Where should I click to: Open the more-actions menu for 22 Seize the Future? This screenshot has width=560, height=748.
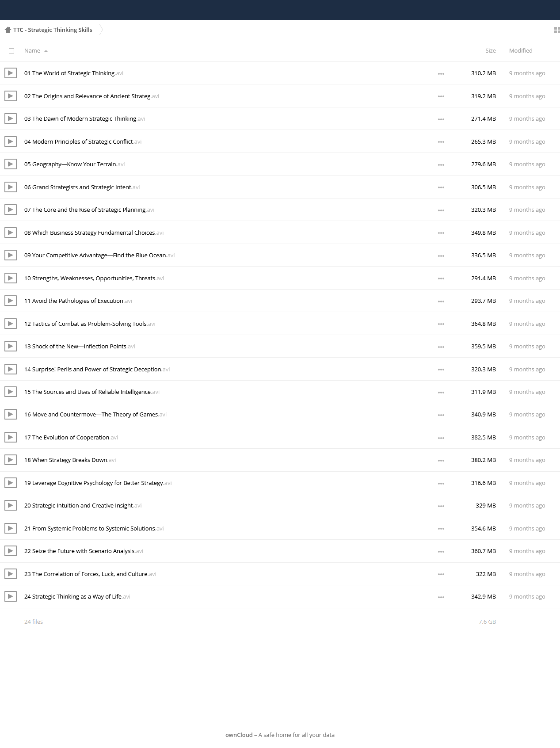[441, 551]
